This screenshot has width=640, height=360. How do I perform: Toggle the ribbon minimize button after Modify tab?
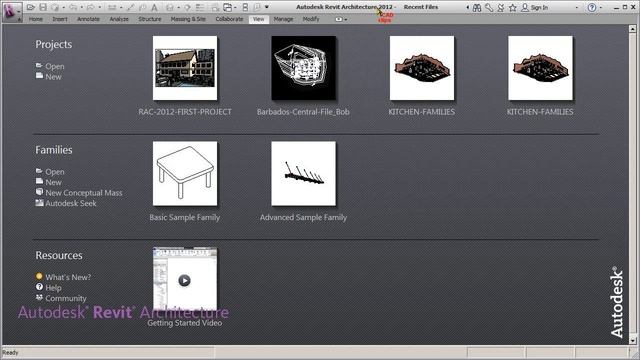coord(338,19)
